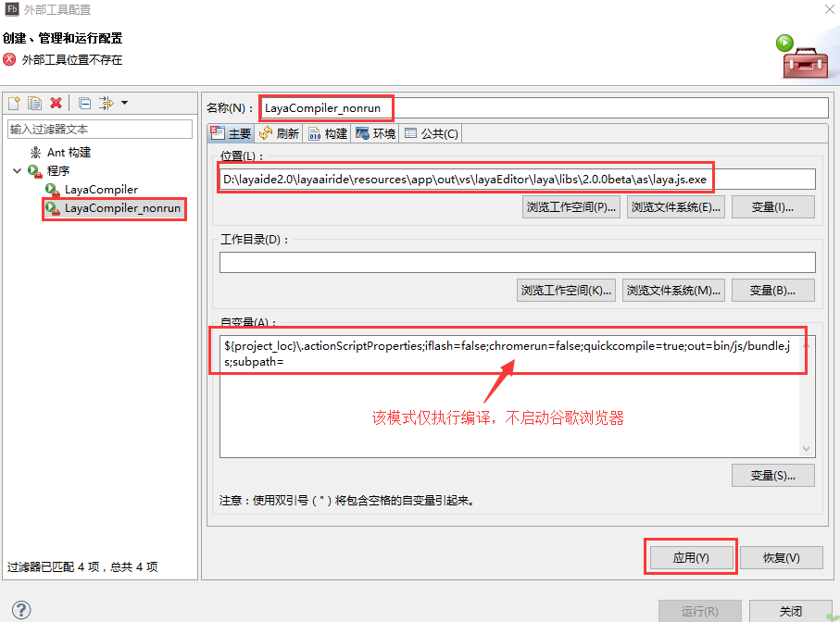This screenshot has width=840, height=622.
Task: Switch to 刷新 tab
Action: point(279,133)
